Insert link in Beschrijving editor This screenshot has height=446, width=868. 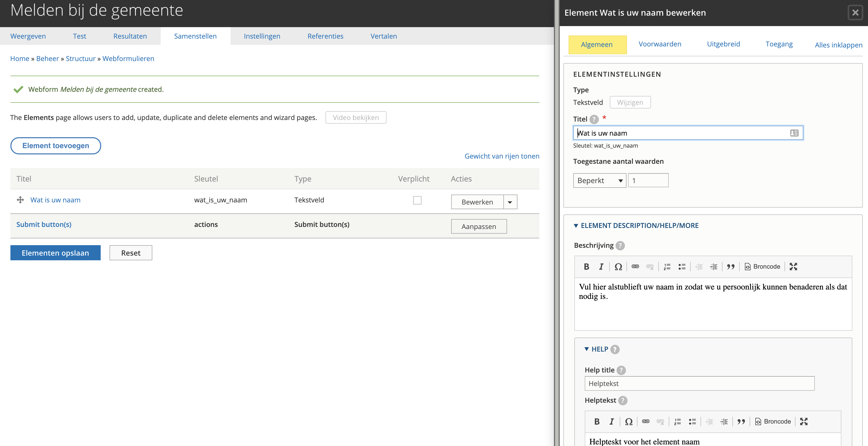tap(635, 267)
